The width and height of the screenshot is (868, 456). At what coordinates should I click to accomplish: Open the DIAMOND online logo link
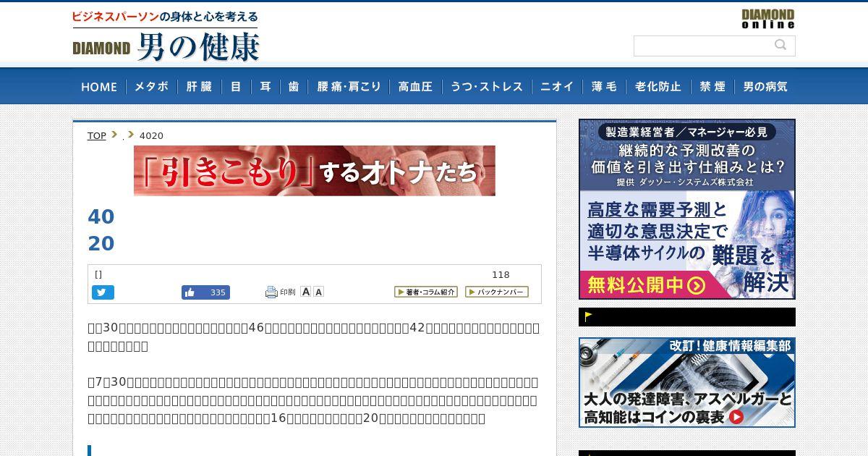[767, 19]
